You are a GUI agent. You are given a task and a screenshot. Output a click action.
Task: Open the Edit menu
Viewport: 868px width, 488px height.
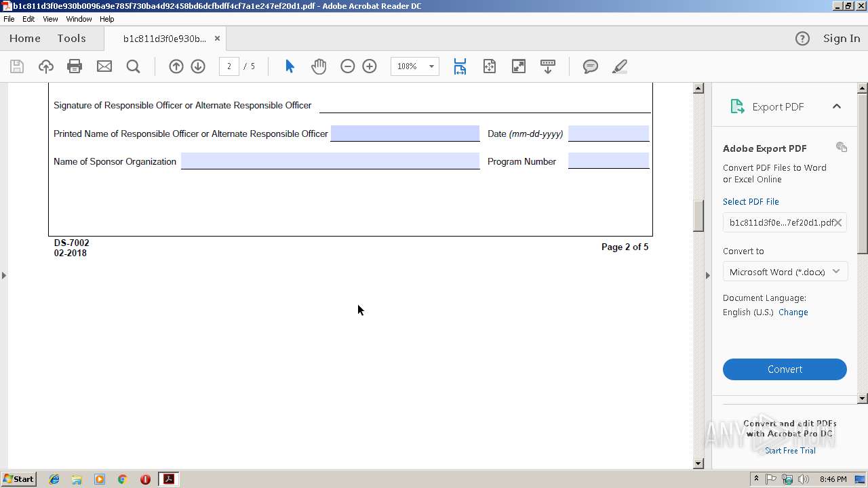coord(28,19)
